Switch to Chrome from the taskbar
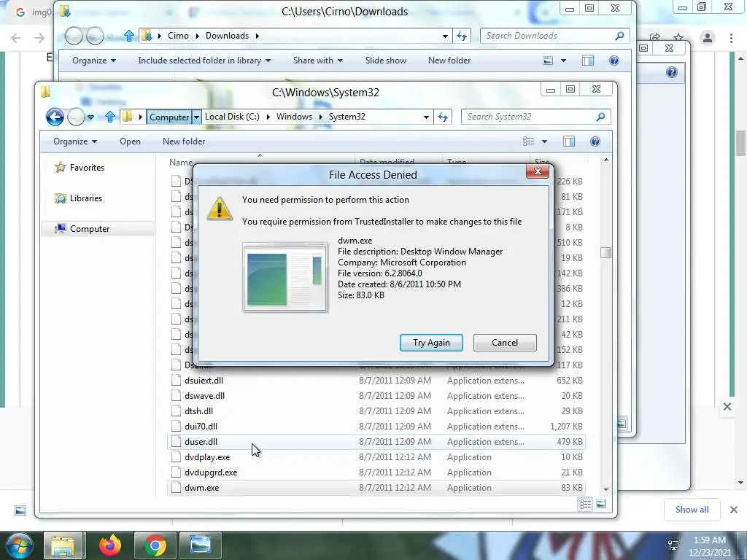 click(155, 545)
